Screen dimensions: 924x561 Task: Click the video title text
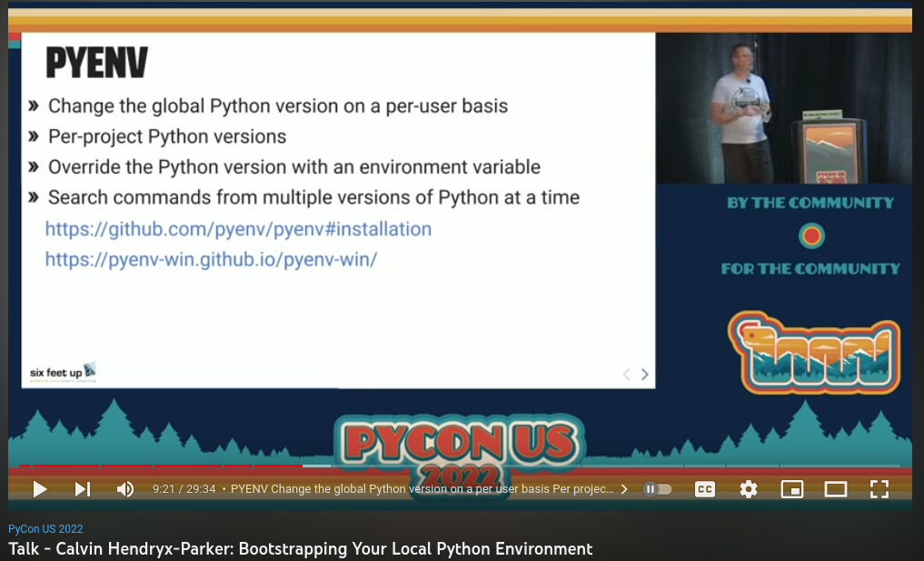click(300, 548)
